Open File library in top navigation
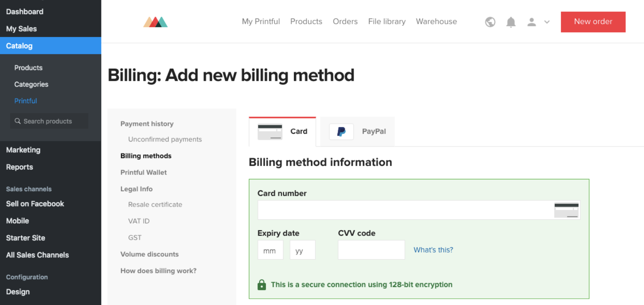This screenshot has width=644, height=305. (387, 22)
